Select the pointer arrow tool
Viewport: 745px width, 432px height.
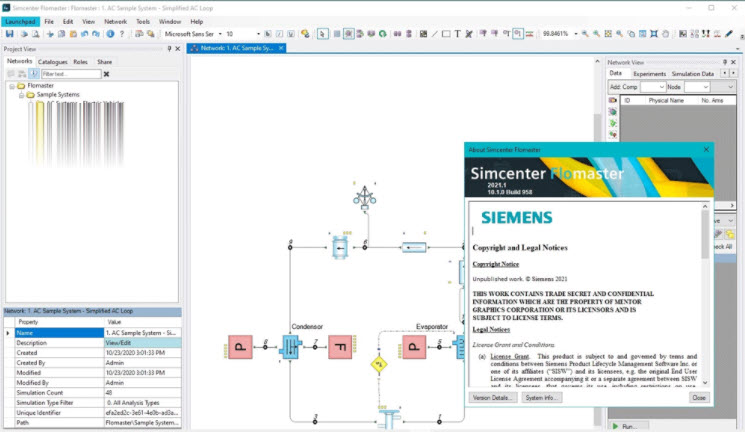pos(323,34)
